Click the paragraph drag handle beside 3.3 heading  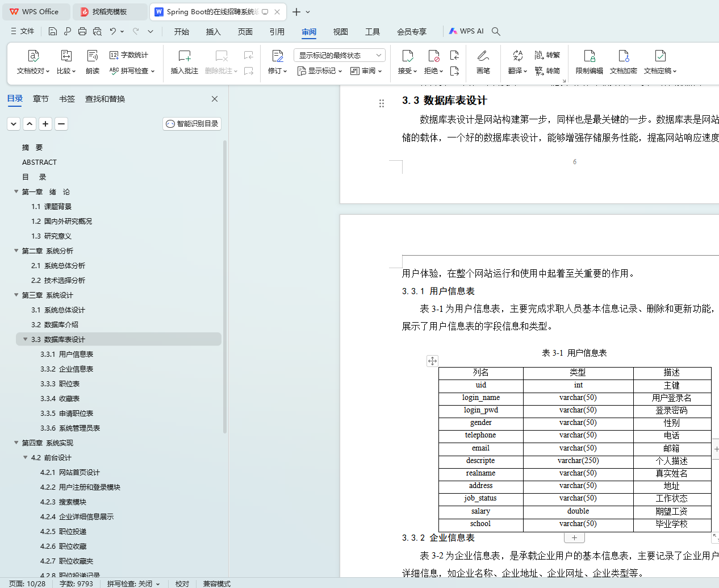pyautogui.click(x=382, y=103)
